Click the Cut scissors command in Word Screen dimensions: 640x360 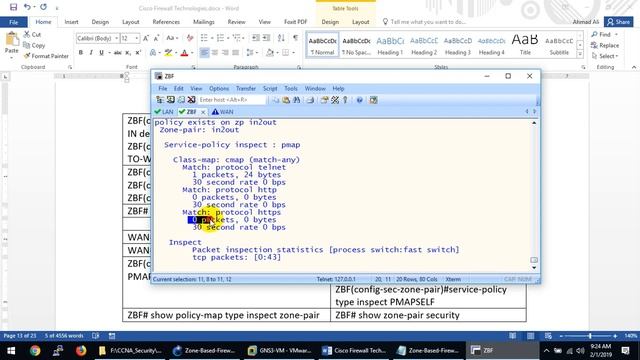click(32, 35)
